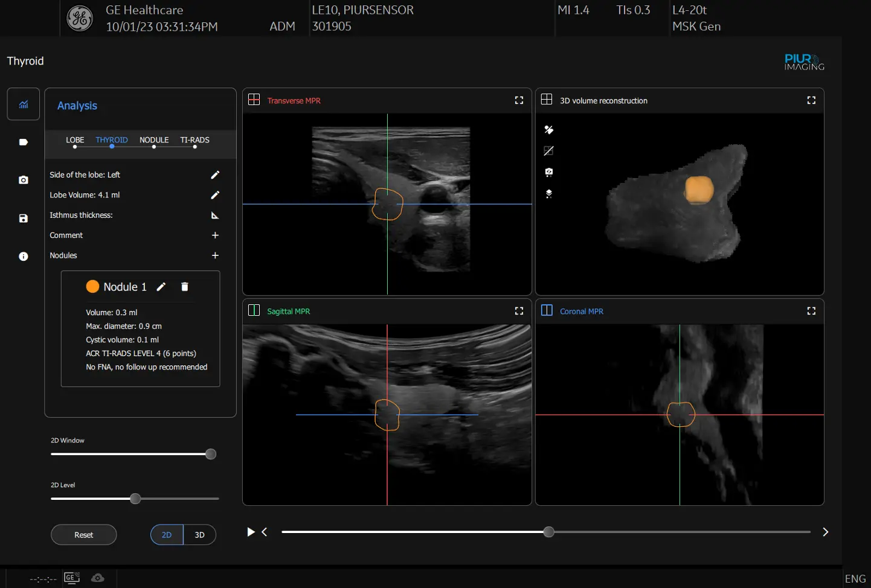Toggle rotating camera mode in 3D view

[549, 172]
